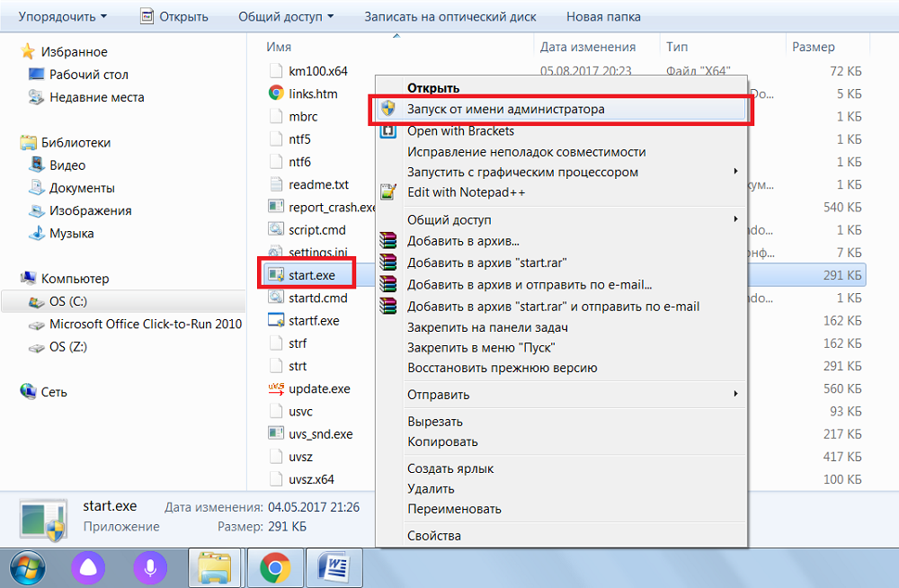Expand the "Общий доступ" context submenu arrow
Screen dimensions: 899x588
(x=735, y=219)
